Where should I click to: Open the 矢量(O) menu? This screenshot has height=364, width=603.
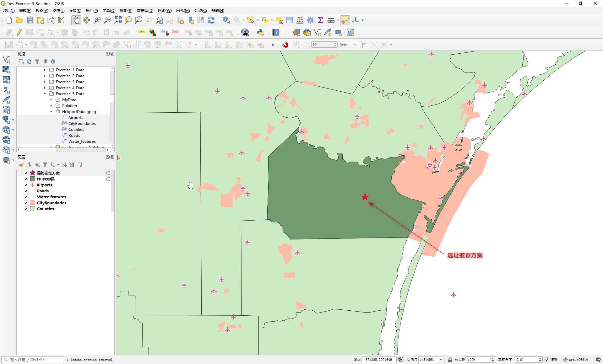pos(109,10)
